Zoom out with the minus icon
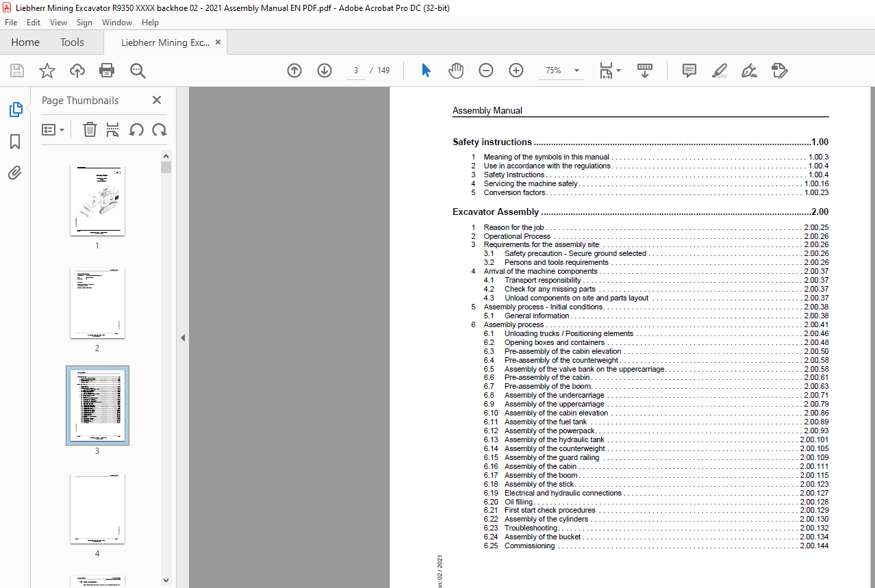 [486, 71]
